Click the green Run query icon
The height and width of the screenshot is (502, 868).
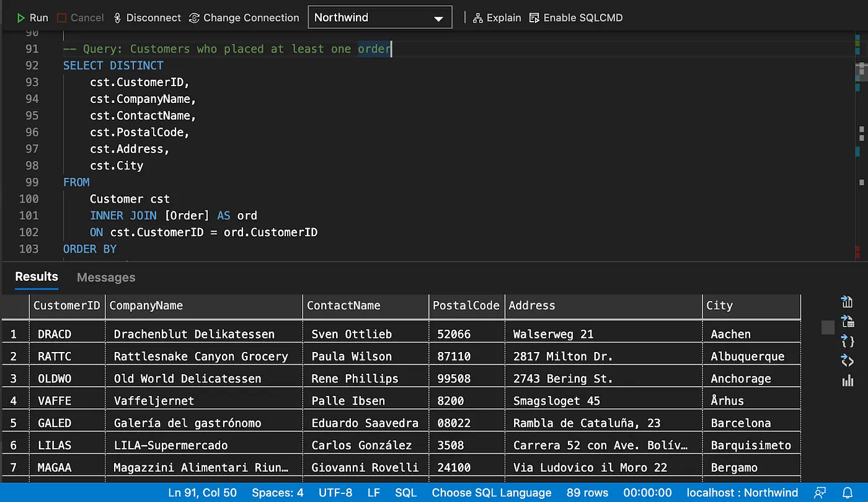coord(21,18)
